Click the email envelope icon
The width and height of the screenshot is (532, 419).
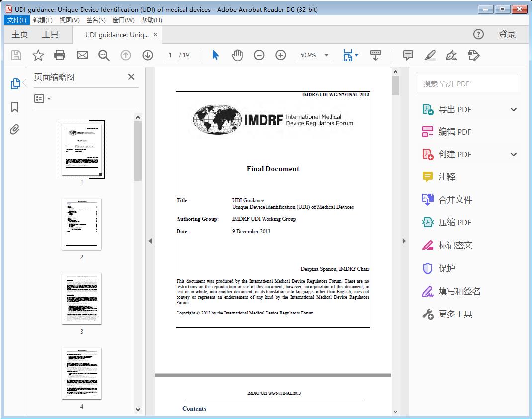(x=82, y=55)
